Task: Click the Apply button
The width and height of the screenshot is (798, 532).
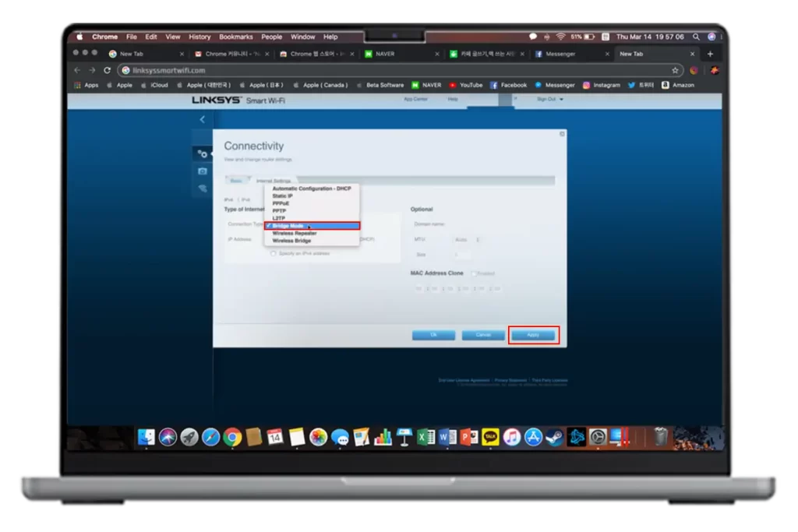Action: tap(533, 335)
